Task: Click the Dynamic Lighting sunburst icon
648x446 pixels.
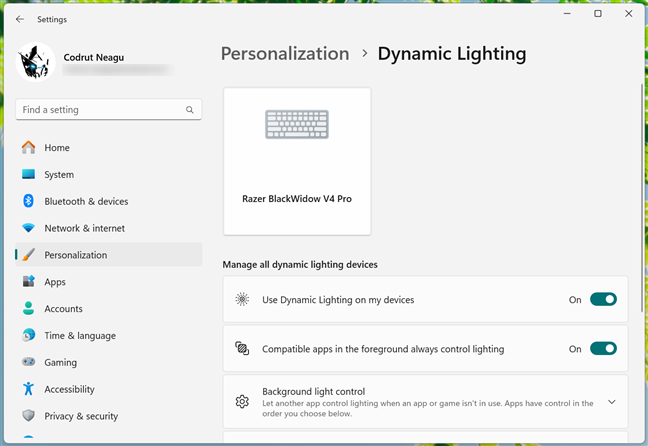Action: tap(242, 299)
